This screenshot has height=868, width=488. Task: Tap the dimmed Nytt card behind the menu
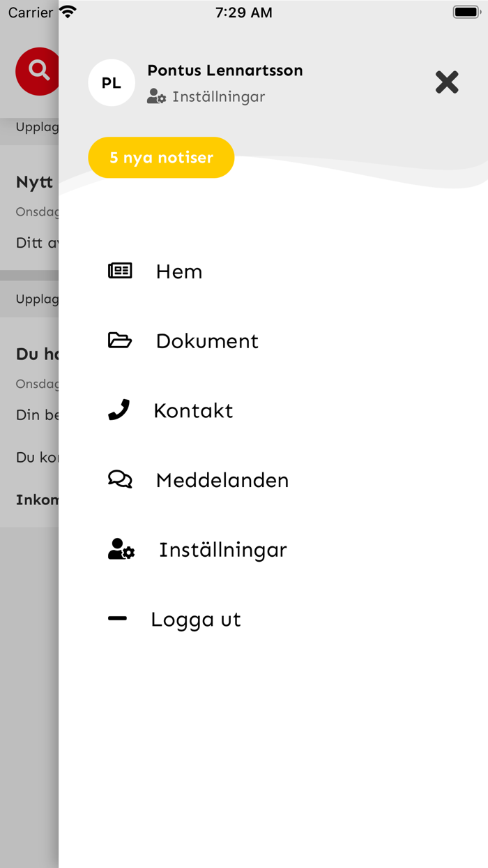pyautogui.click(x=29, y=208)
